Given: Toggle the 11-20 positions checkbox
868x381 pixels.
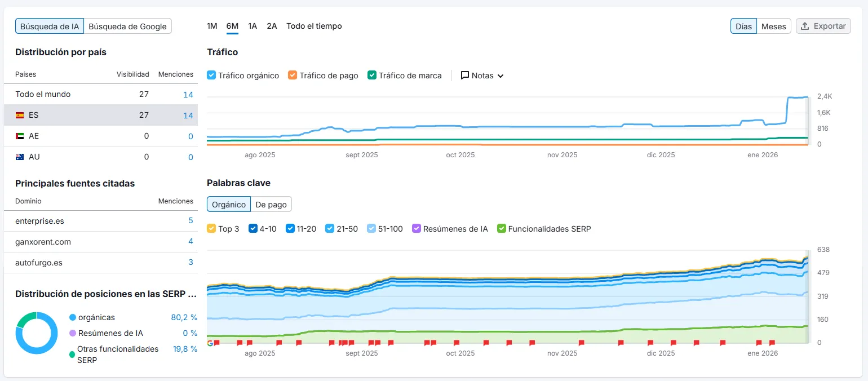Looking at the screenshot, I should (290, 228).
